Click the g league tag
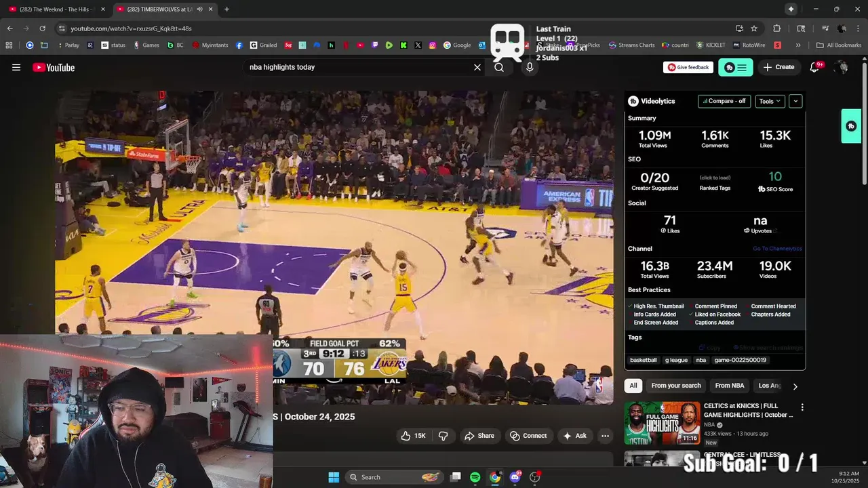 click(x=676, y=360)
